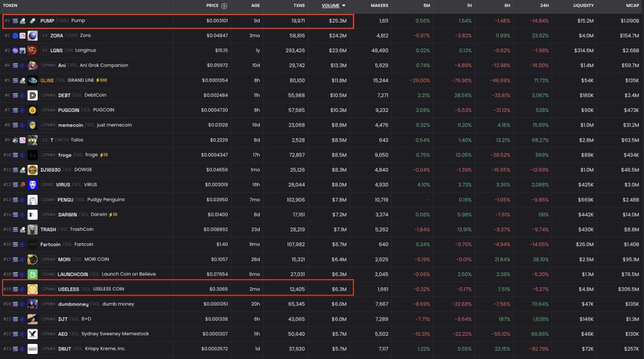Open the Sydney Sweeney Memestock AEO pair
The width and height of the screenshot is (644, 359).
click(104, 334)
